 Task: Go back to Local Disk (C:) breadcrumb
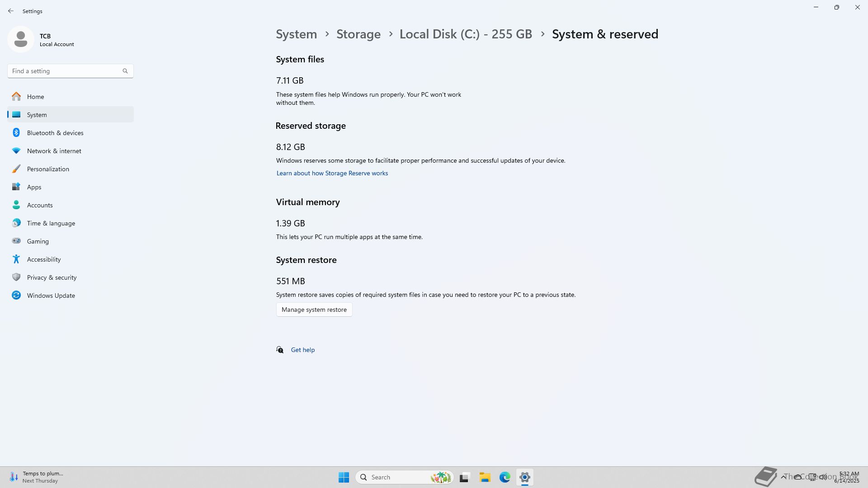(x=465, y=34)
